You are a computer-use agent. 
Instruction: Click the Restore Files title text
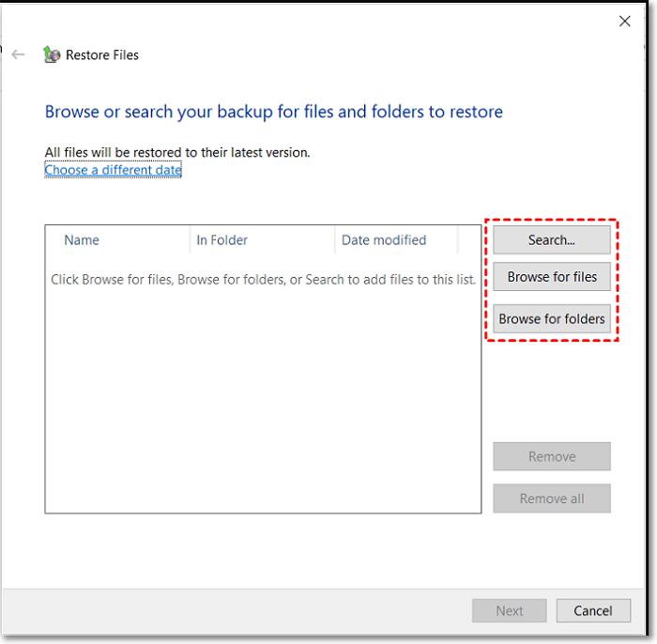coord(102,55)
